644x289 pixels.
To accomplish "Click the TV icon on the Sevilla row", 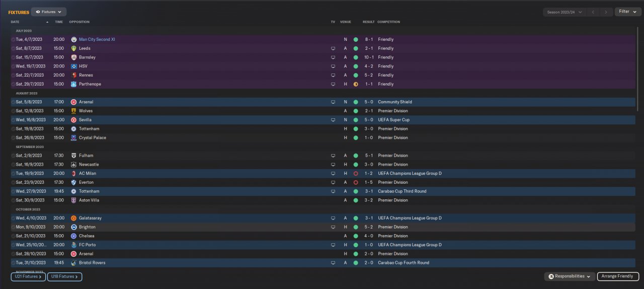I will point(333,120).
